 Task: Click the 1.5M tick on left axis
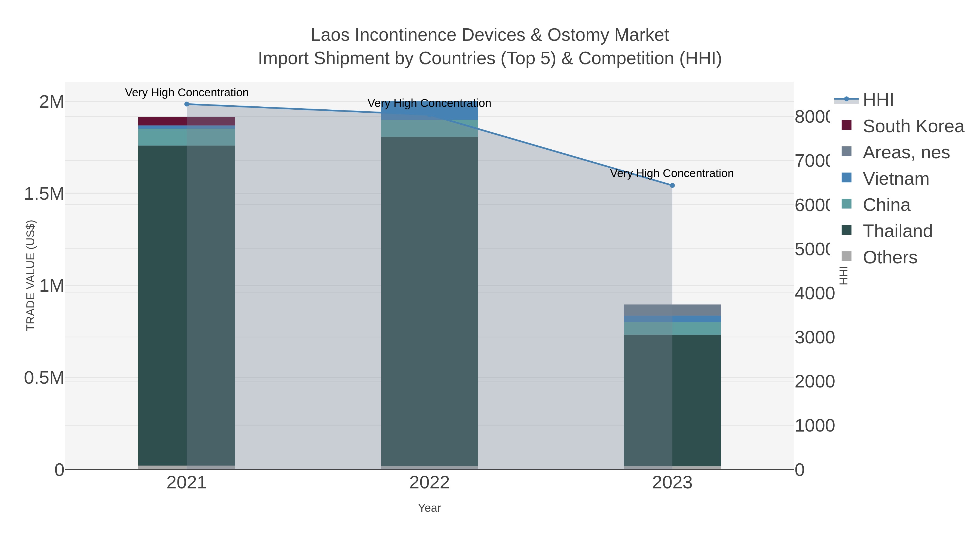(44, 194)
